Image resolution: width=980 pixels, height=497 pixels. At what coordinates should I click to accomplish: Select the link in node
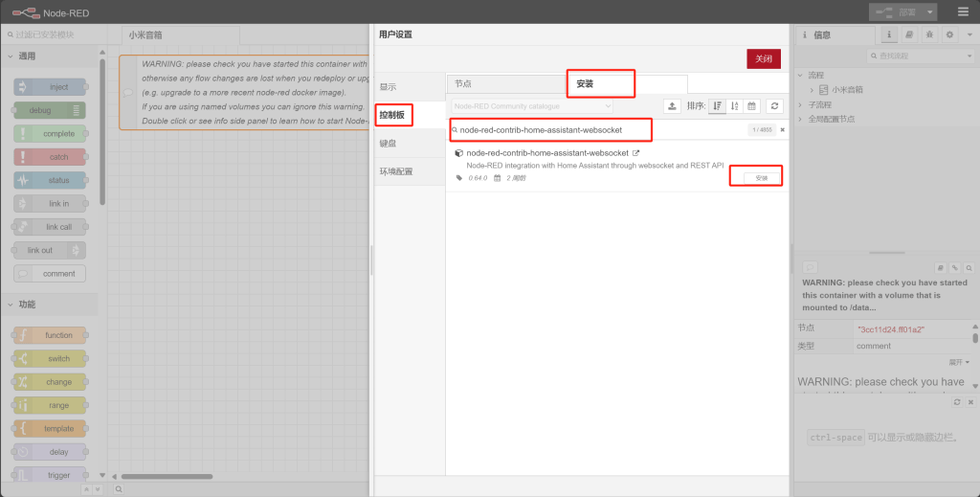click(x=50, y=204)
